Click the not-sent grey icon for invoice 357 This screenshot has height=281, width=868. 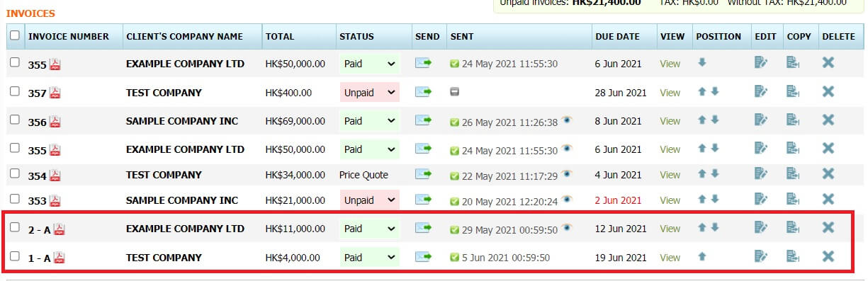(454, 92)
